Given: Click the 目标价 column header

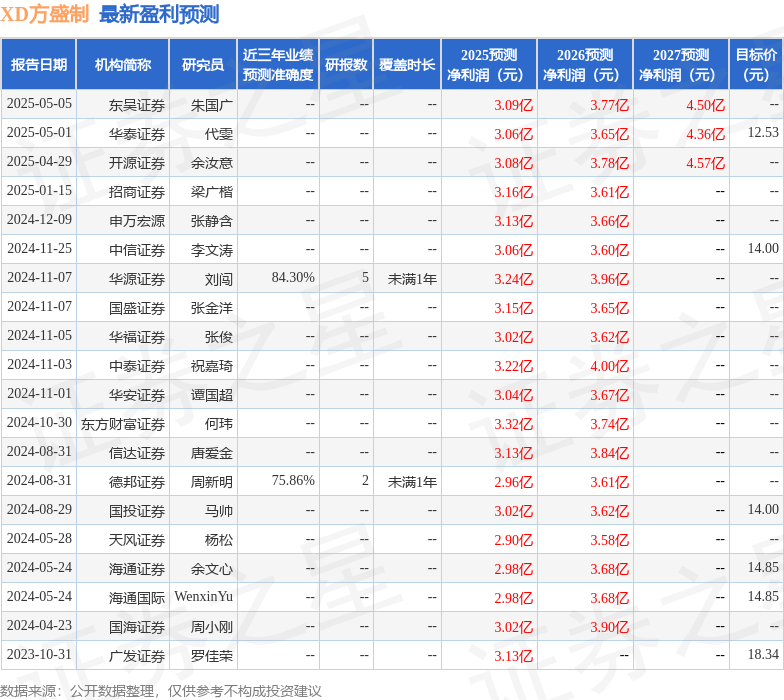Looking at the screenshot, I should click(756, 64).
